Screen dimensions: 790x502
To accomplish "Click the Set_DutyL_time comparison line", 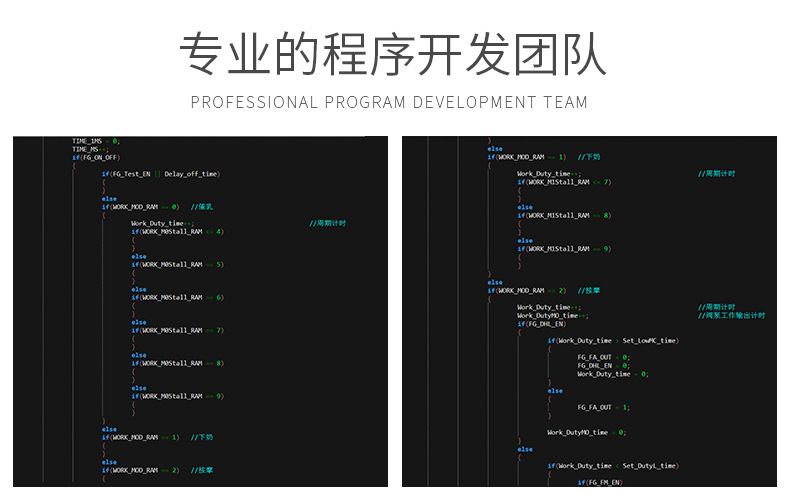I will pos(613,465).
